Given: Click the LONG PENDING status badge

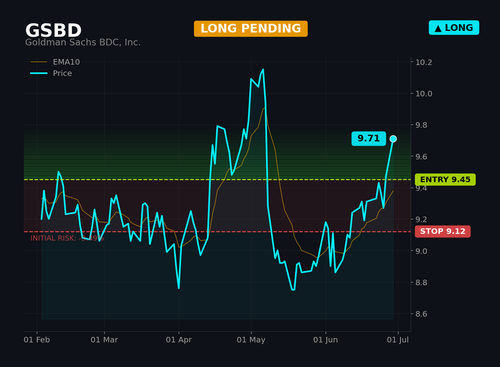Looking at the screenshot, I should 251,29.
